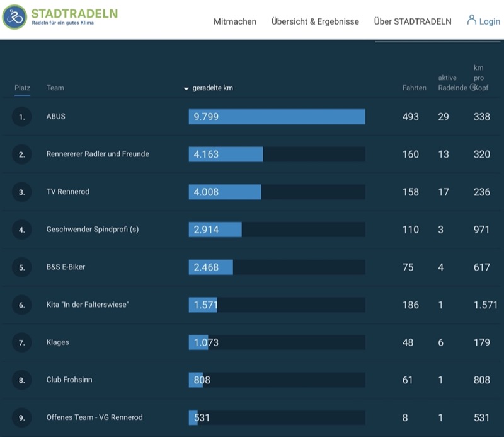
Task: Select team Rennererer Radler und Freunde
Action: point(98,154)
